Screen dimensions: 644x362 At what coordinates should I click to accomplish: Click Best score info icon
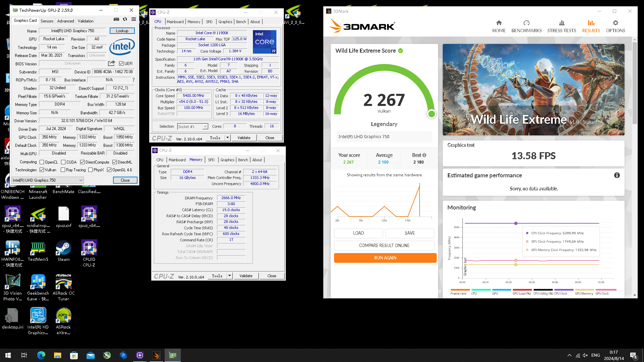point(424,155)
